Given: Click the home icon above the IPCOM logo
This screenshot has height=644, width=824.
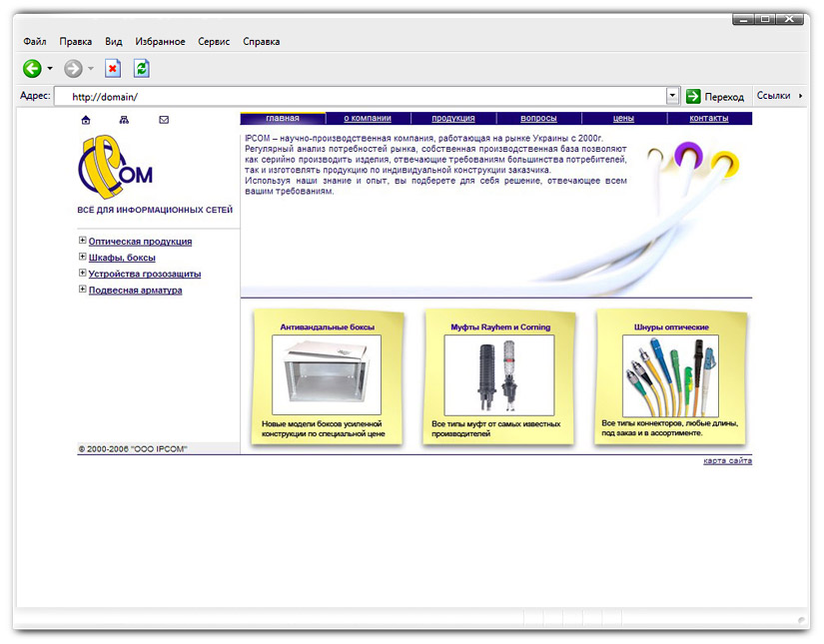Looking at the screenshot, I should pos(86,119).
